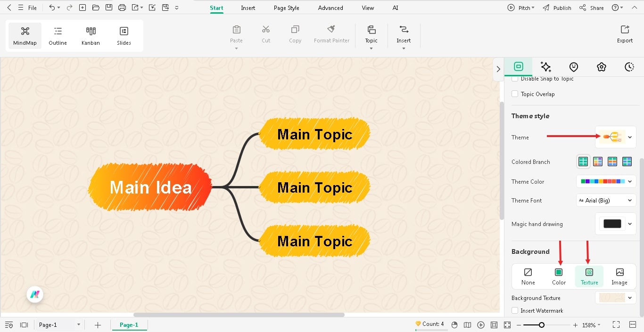Open the history clock panel tab
Image resolution: width=644 pixels, height=332 pixels.
(x=629, y=67)
